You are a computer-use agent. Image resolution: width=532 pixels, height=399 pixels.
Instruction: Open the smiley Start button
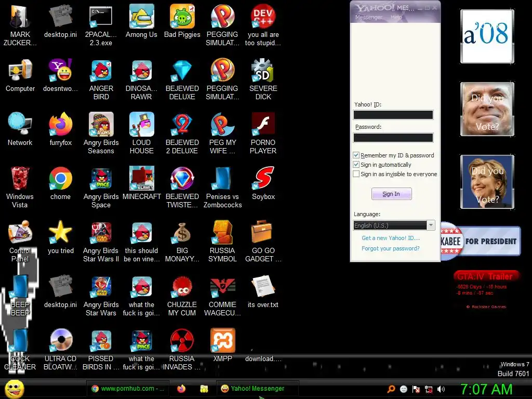pos(14,389)
